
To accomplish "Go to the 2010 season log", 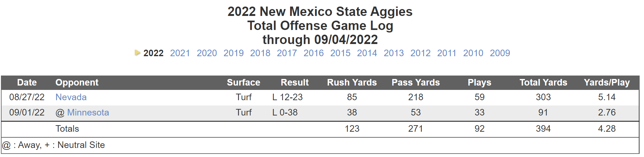I will pos(473,53).
